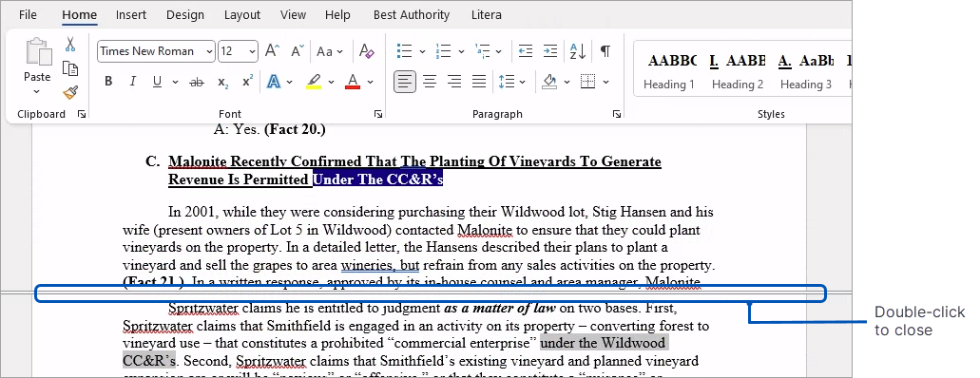Align text left
The width and height of the screenshot is (980, 378).
[x=405, y=82]
